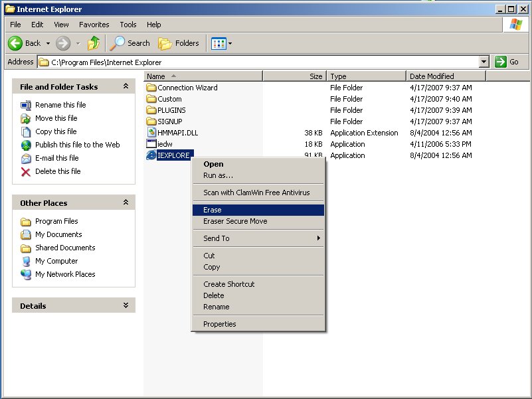The width and height of the screenshot is (532, 399).
Task: Choose Delete in the context menu
Action: 258,295
